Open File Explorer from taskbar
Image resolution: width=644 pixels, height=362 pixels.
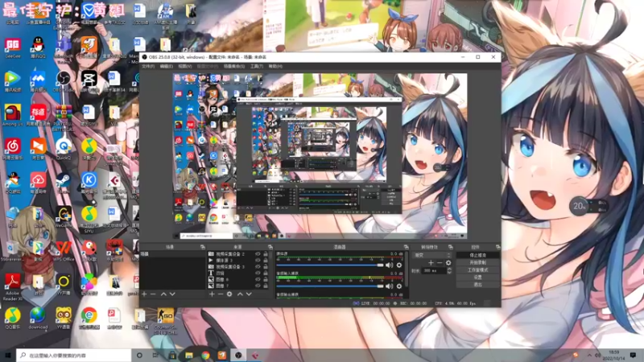click(189, 355)
